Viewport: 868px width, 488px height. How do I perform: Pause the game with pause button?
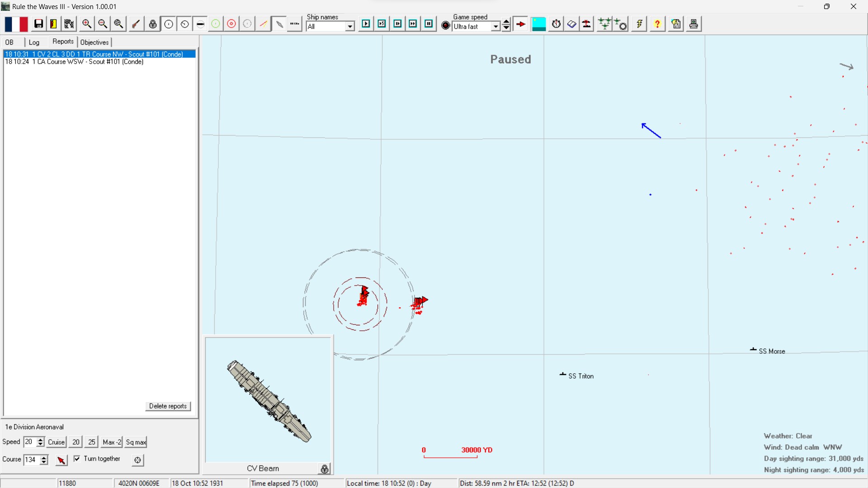(429, 24)
